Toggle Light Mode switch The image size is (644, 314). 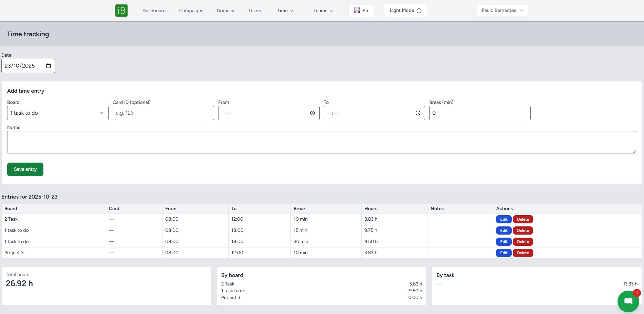(x=419, y=11)
